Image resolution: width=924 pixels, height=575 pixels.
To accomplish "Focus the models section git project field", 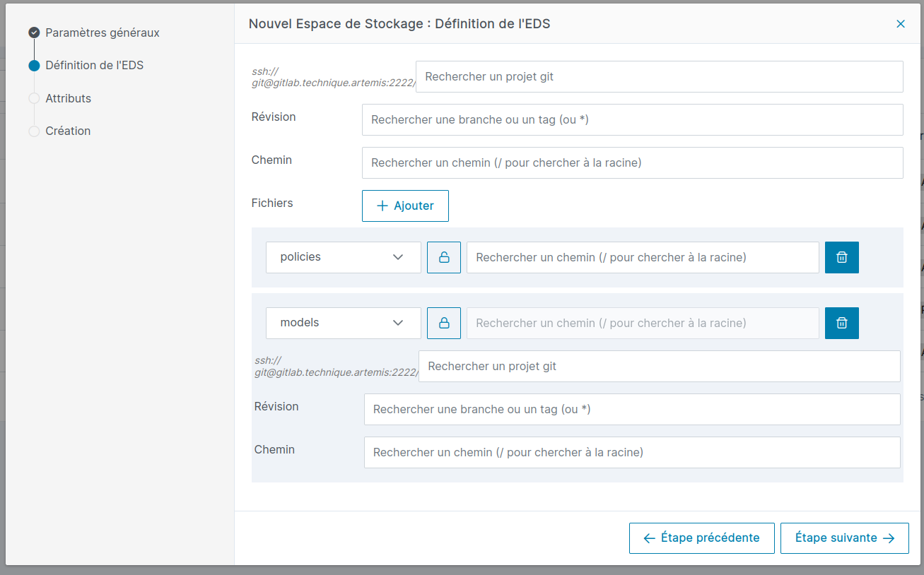I will tap(659, 367).
